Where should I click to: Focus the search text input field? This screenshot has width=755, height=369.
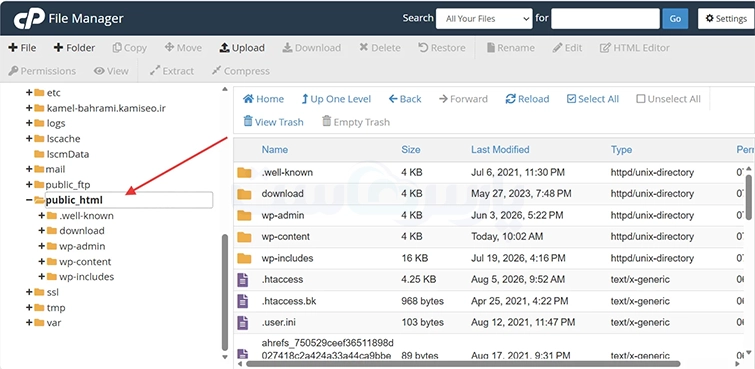[x=605, y=19]
